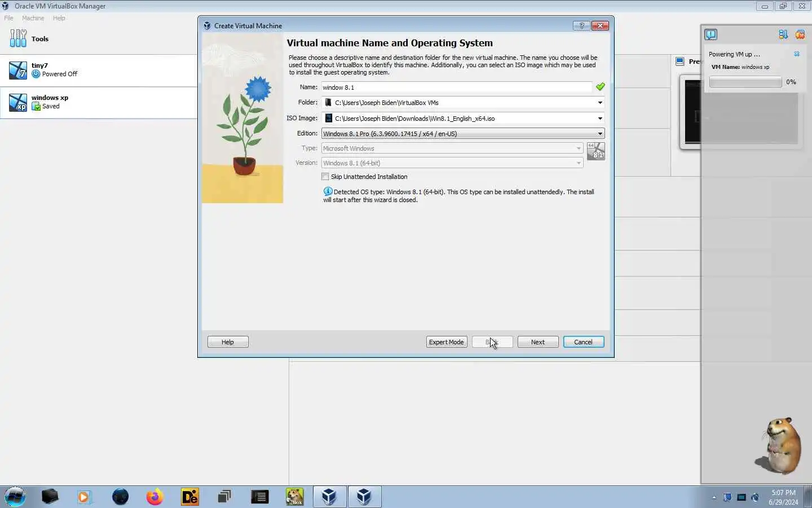812x508 pixels.
Task: Switch to first VirtualBox taskbar window
Action: 329,497
